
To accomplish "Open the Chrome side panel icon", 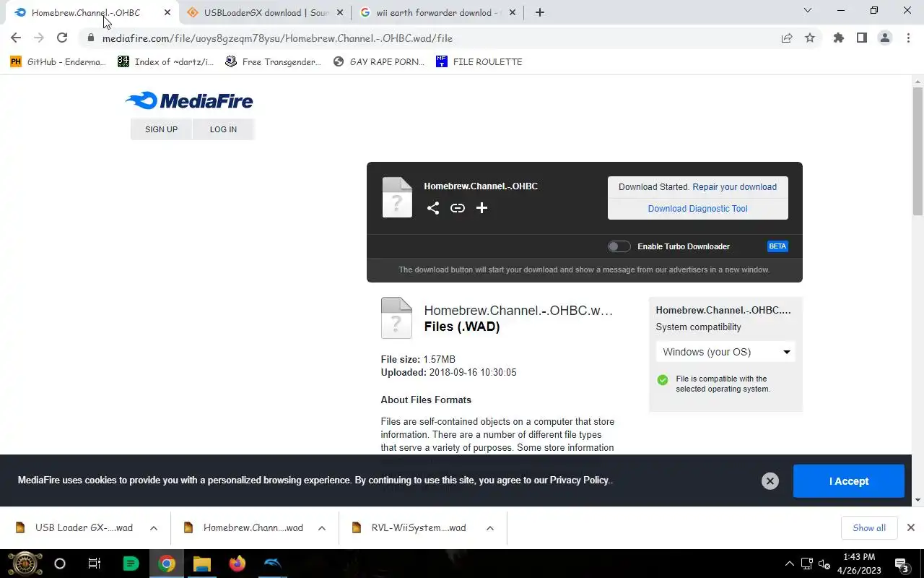I will point(862,38).
